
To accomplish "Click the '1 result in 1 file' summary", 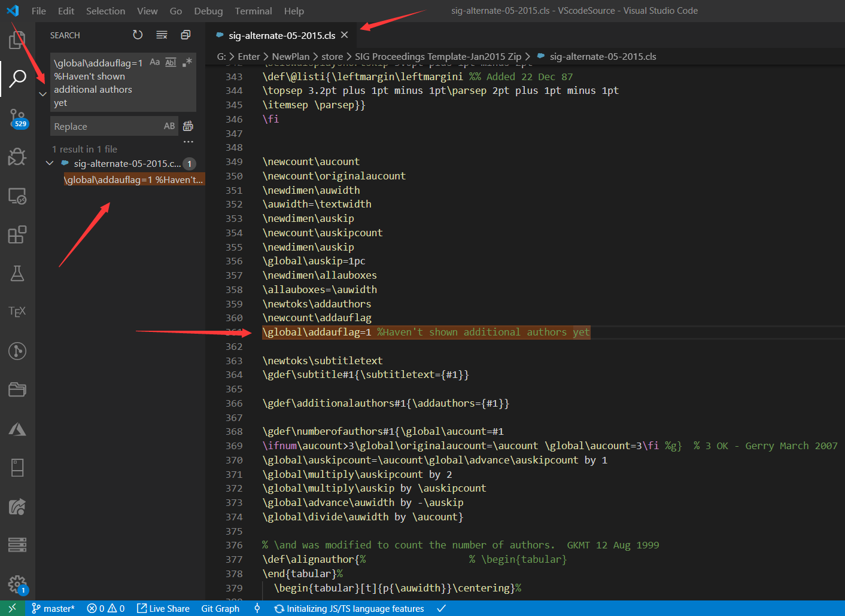I will click(x=84, y=149).
